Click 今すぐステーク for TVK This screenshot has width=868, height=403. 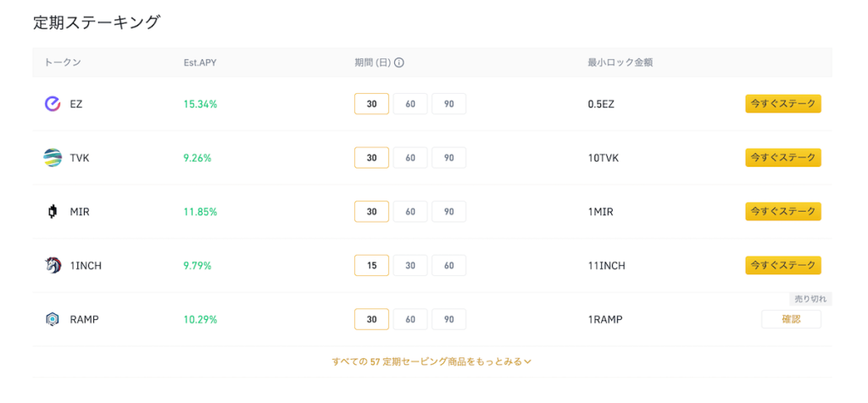[x=782, y=157]
